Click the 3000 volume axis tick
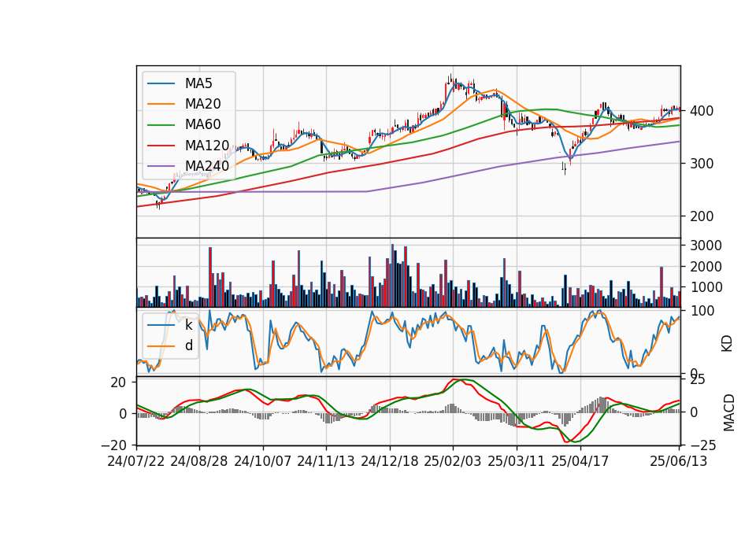Viewport: 756px width, 543px height. (x=706, y=246)
